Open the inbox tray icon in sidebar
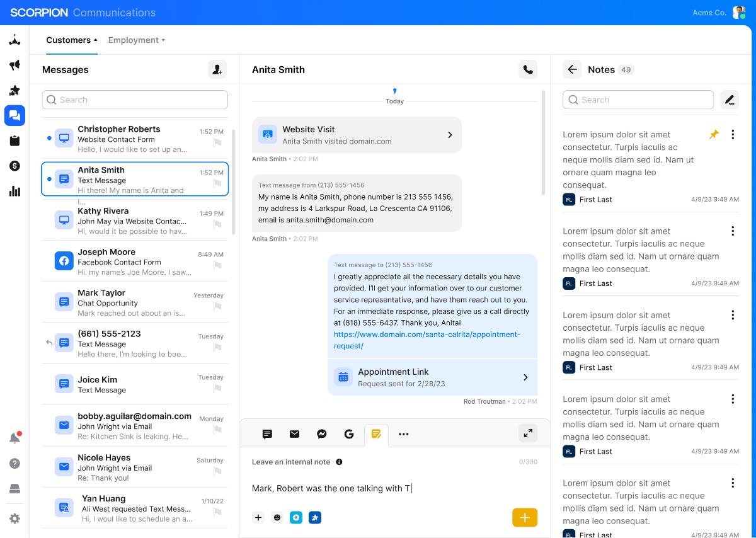The width and height of the screenshot is (756, 538). tap(14, 488)
